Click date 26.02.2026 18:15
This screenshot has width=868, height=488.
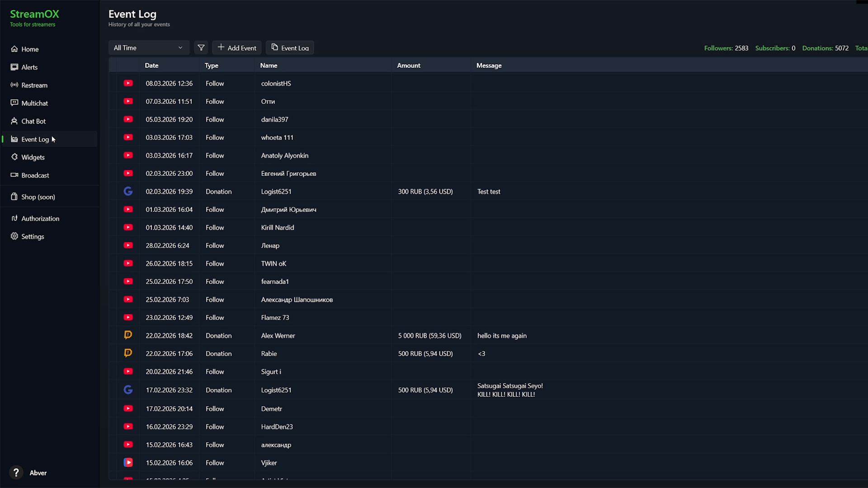tap(169, 263)
